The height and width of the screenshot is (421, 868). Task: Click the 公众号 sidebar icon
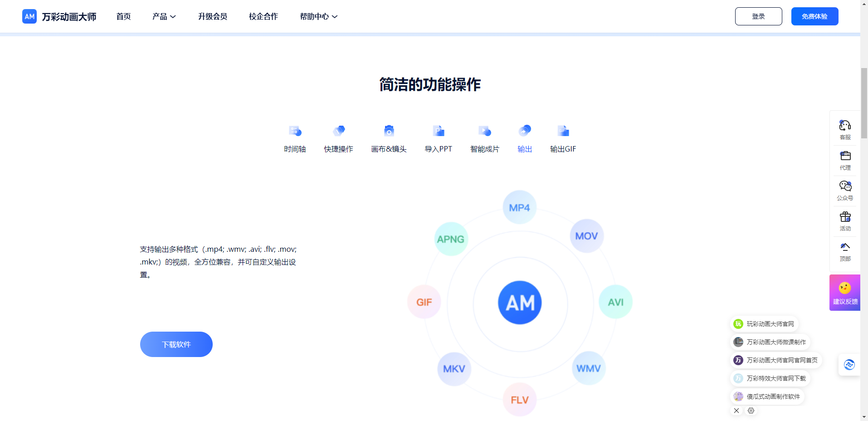pyautogui.click(x=844, y=190)
